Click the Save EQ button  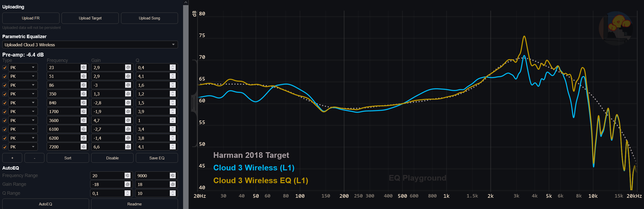[x=157, y=158]
